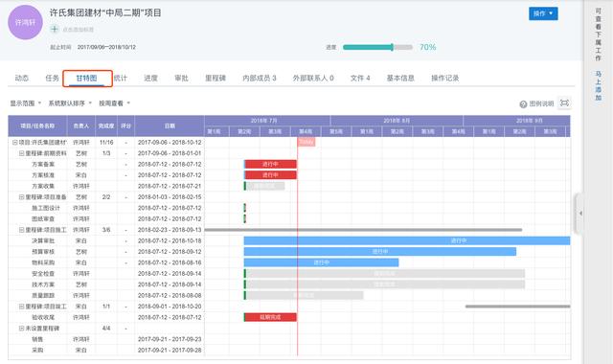Click the gray 质量跟踪 Gantt bar

point(304,296)
